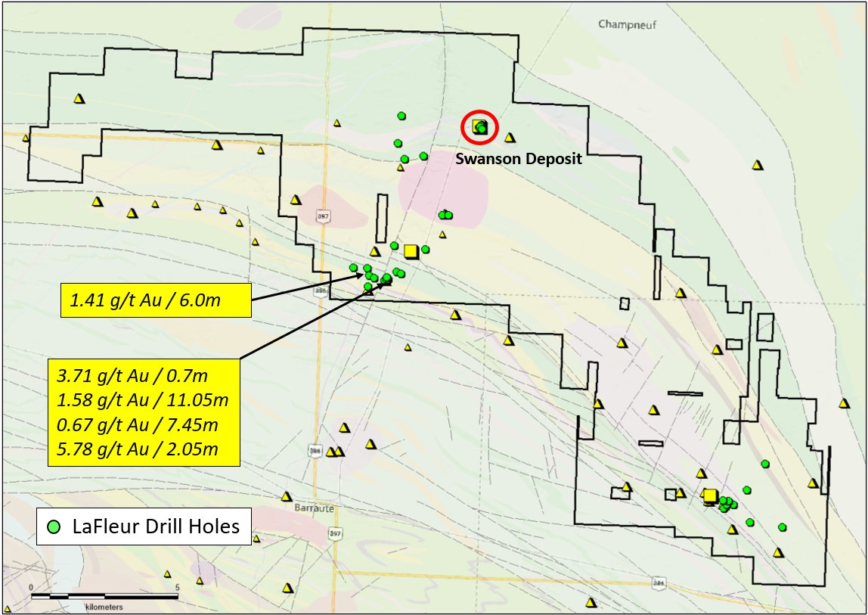Viewport: 868px width, 615px height.
Task: Click the yellow triangle near far right edge
Action: (x=845, y=403)
